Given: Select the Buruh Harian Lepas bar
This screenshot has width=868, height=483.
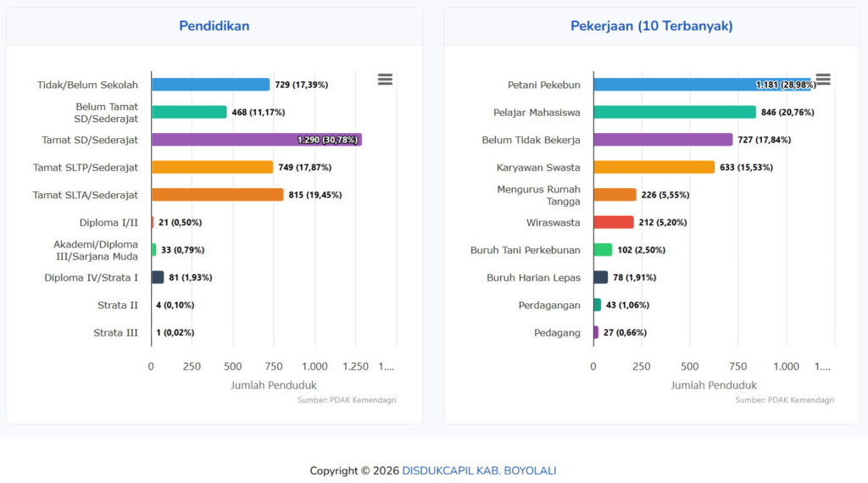Looking at the screenshot, I should 601,277.
